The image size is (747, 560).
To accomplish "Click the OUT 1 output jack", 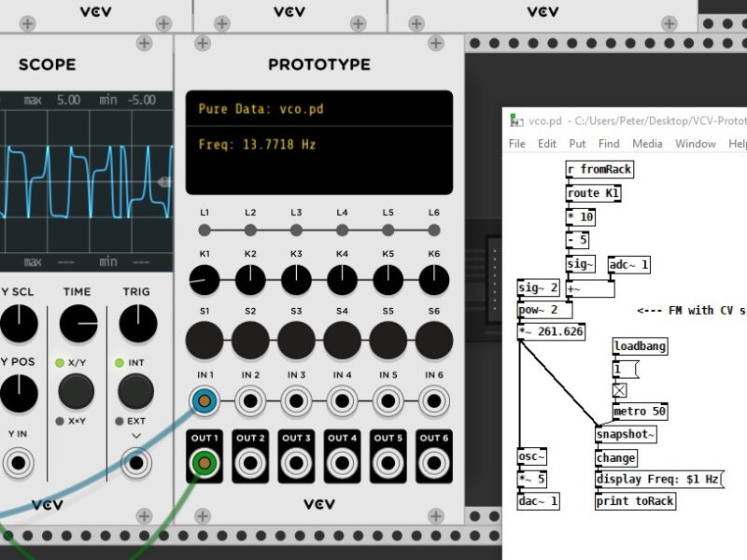I will pyautogui.click(x=204, y=463).
